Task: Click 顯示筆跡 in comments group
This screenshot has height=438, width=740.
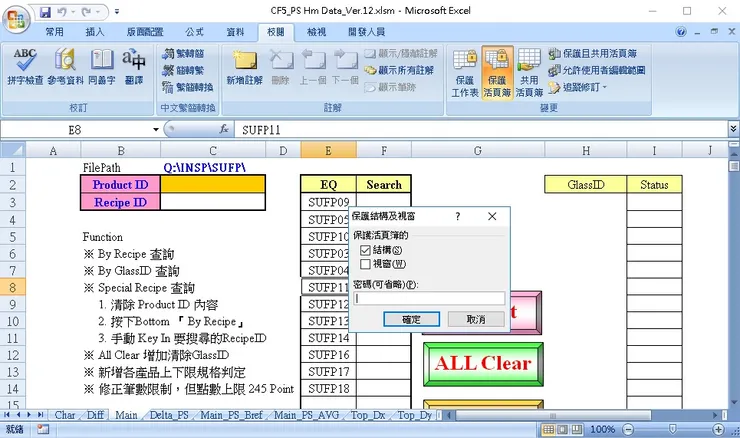Action: 390,87
